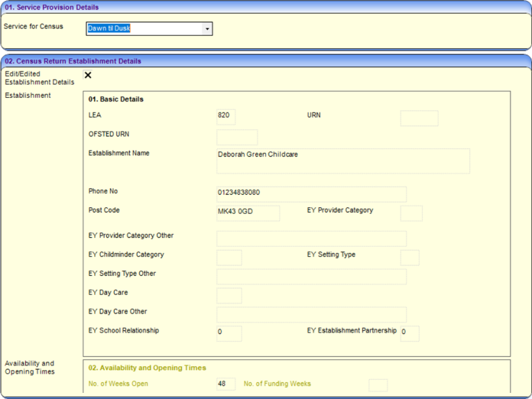This screenshot has width=532, height=399.
Task: Click the Establishment Name text box
Action: (343, 161)
